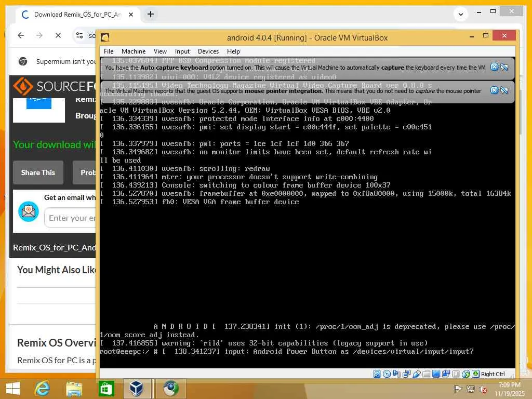Open the File menu in VirtualBox
Screen dimensions: 532x399
[109, 51]
